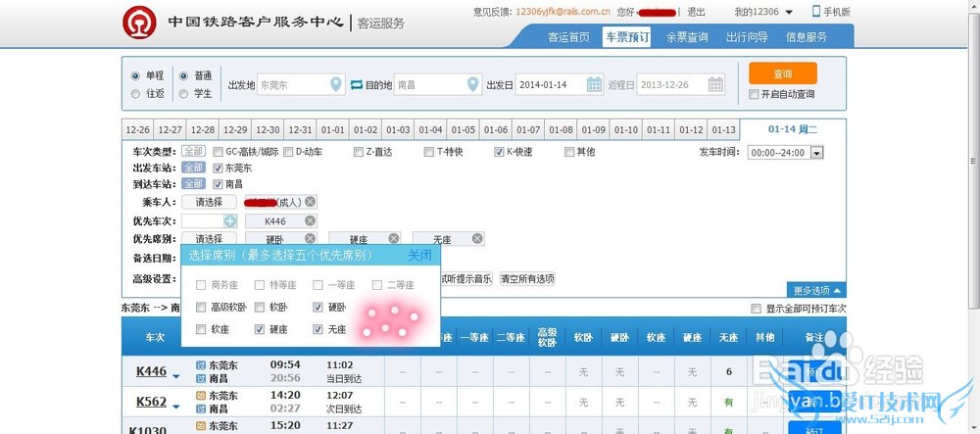This screenshot has height=434, width=980.
Task: Enable 开启自动查询 checkbox
Action: [x=754, y=94]
